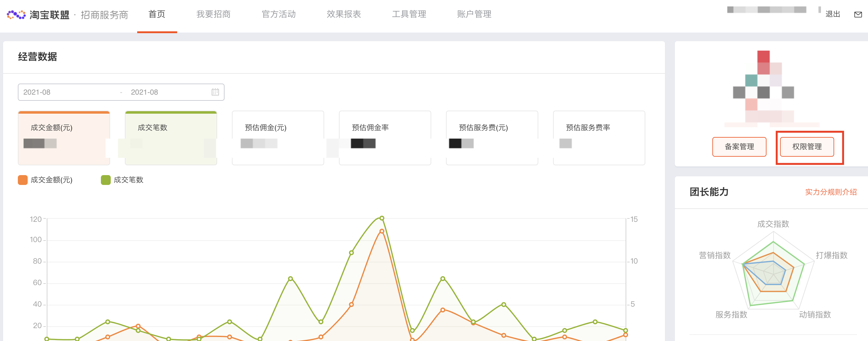Image resolution: width=868 pixels, height=341 pixels.
Task: Select the 预估佣金(元) metric card
Action: click(x=278, y=138)
